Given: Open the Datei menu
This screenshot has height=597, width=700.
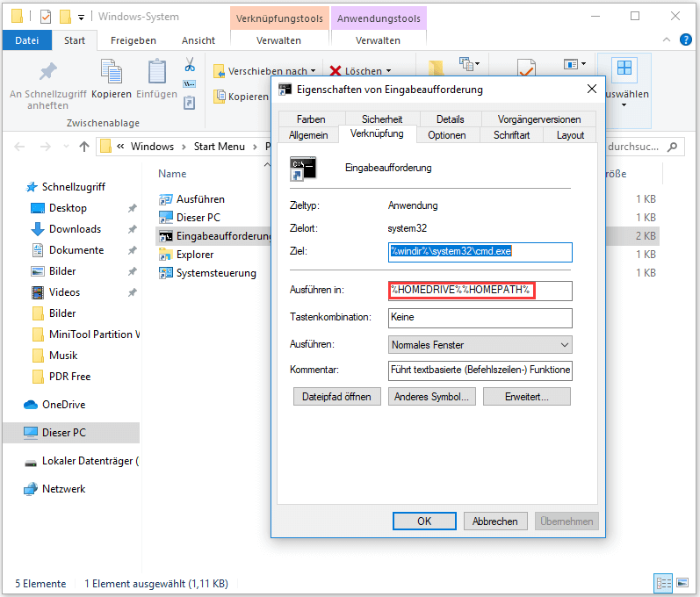Looking at the screenshot, I should point(26,40).
